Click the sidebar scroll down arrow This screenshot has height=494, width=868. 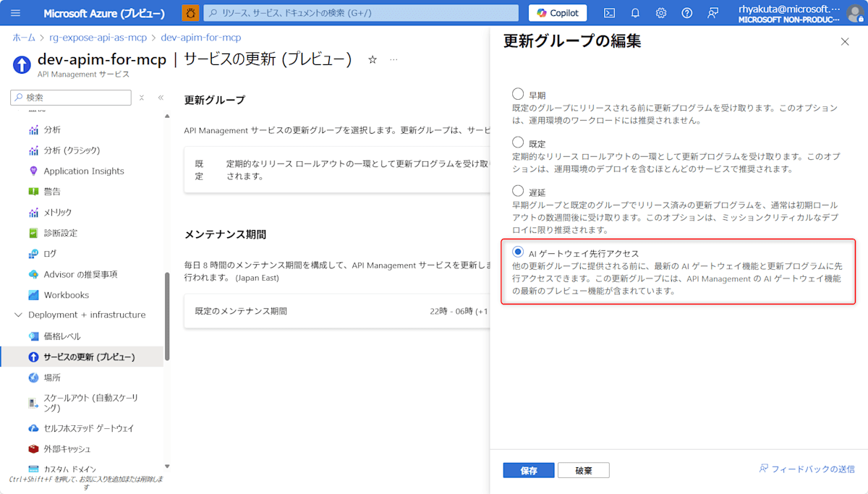tap(167, 467)
